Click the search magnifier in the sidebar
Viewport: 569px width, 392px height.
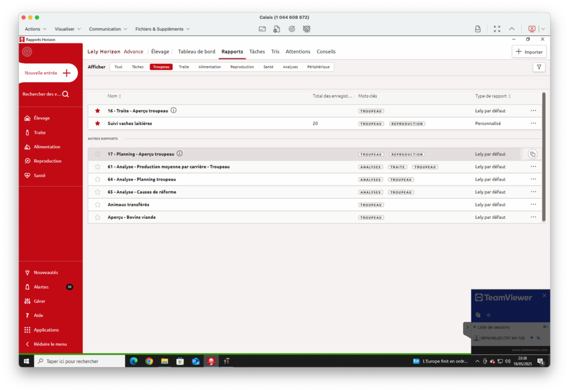point(66,94)
